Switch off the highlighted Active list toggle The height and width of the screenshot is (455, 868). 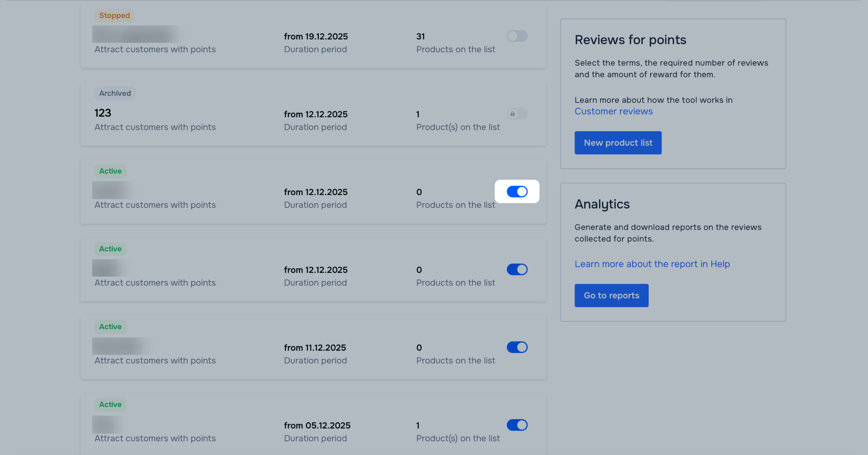(x=517, y=191)
